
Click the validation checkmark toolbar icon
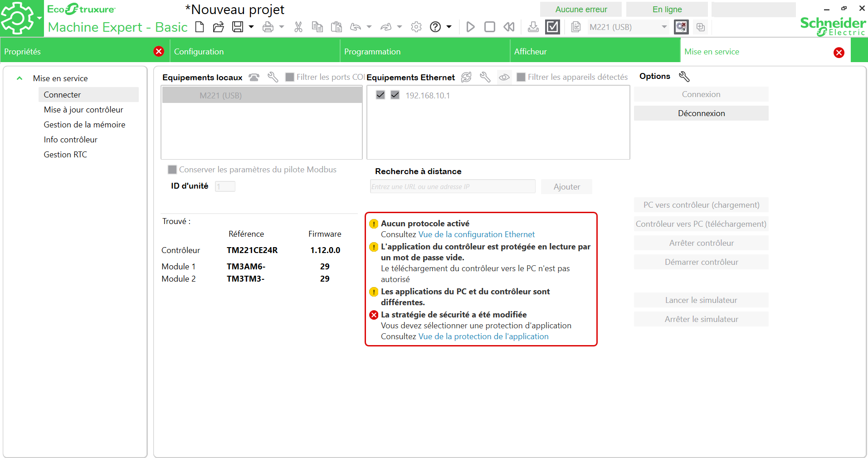[552, 27]
